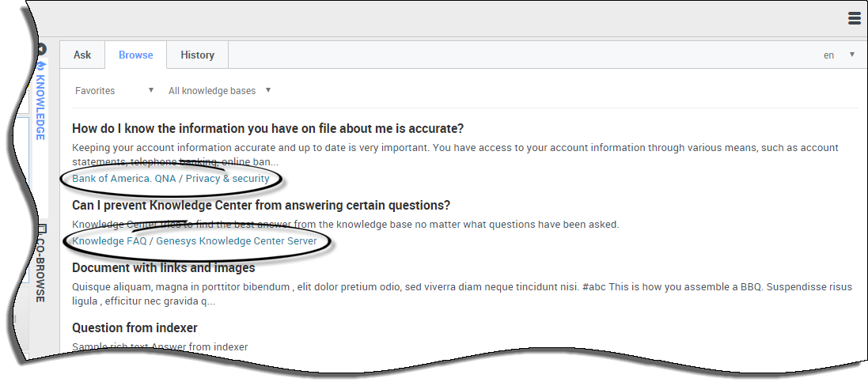Open Document with links and images
Viewport: 868px width, 386px height.
[163, 268]
